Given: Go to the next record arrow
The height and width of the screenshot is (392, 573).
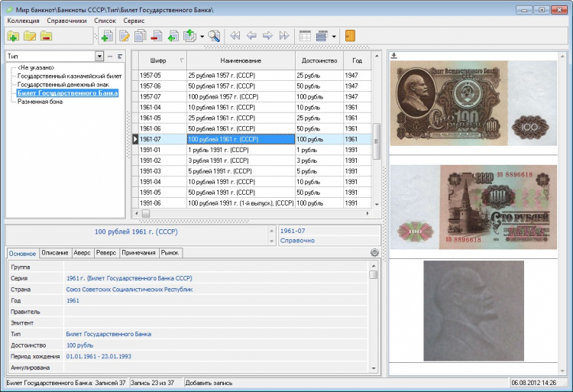Looking at the screenshot, I should click(268, 36).
